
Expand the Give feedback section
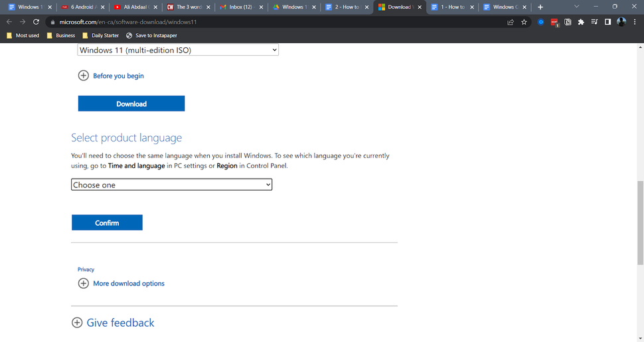[x=113, y=323]
